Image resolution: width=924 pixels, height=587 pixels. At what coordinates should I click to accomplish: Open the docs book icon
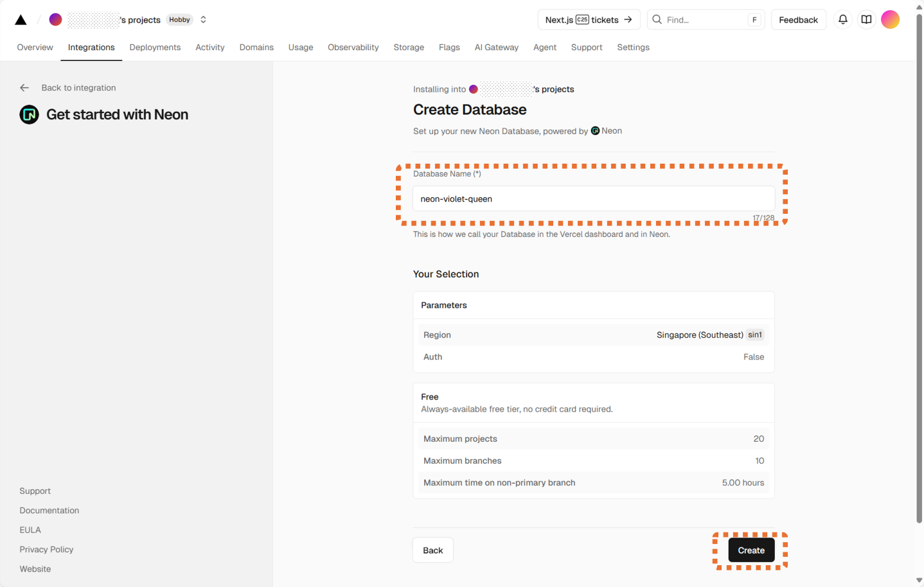pos(866,20)
